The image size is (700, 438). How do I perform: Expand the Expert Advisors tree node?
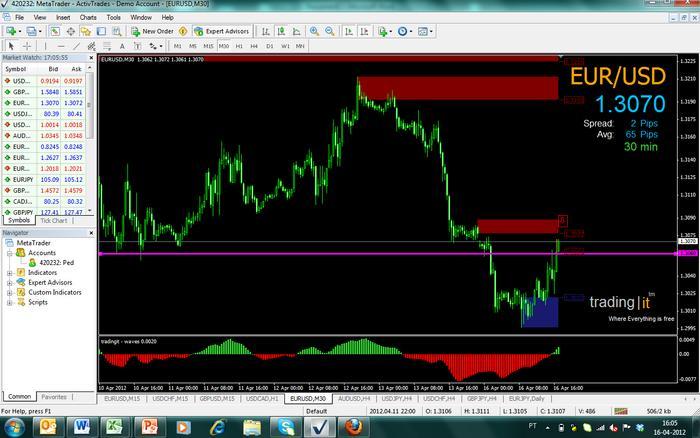click(x=9, y=283)
